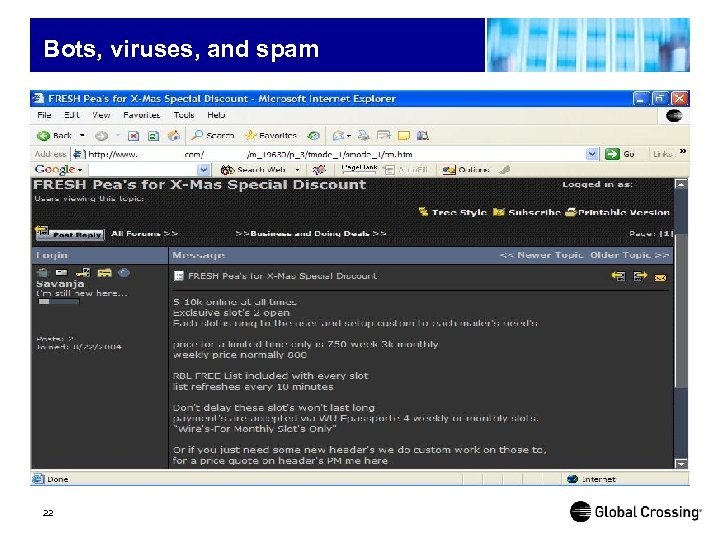Click the red Stop loading icon
The width and height of the screenshot is (720, 540).
pos(134,135)
